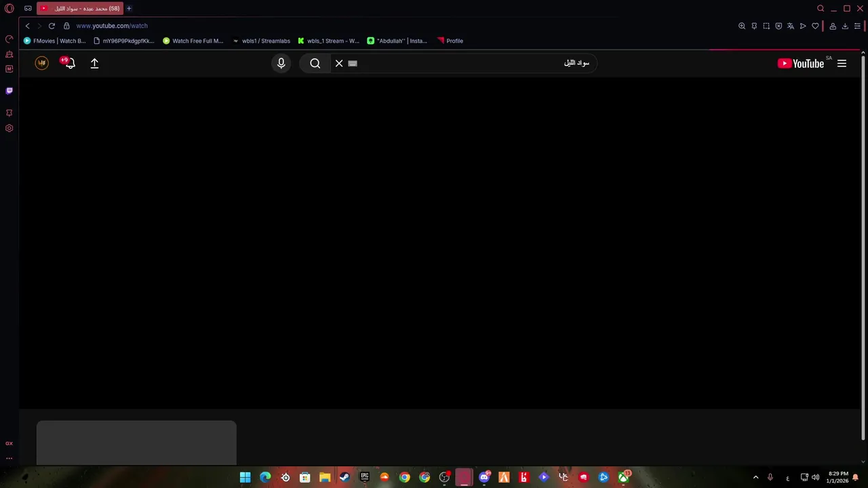Open Microsoft Store from taskbar
Image resolution: width=868 pixels, height=488 pixels.
click(x=305, y=477)
